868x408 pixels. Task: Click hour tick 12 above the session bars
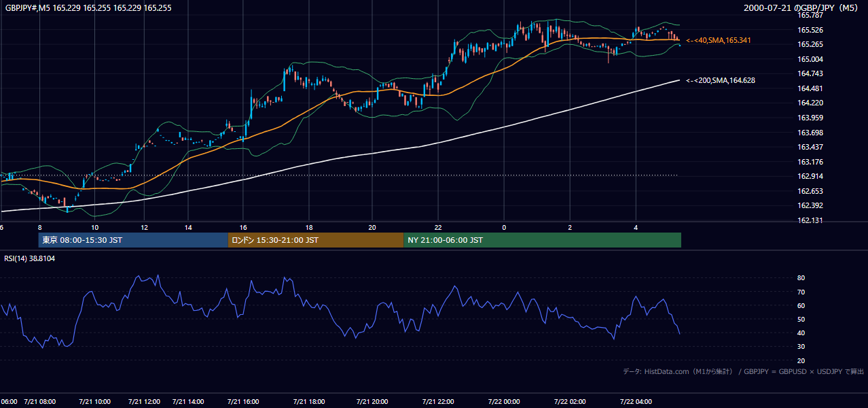(144, 227)
